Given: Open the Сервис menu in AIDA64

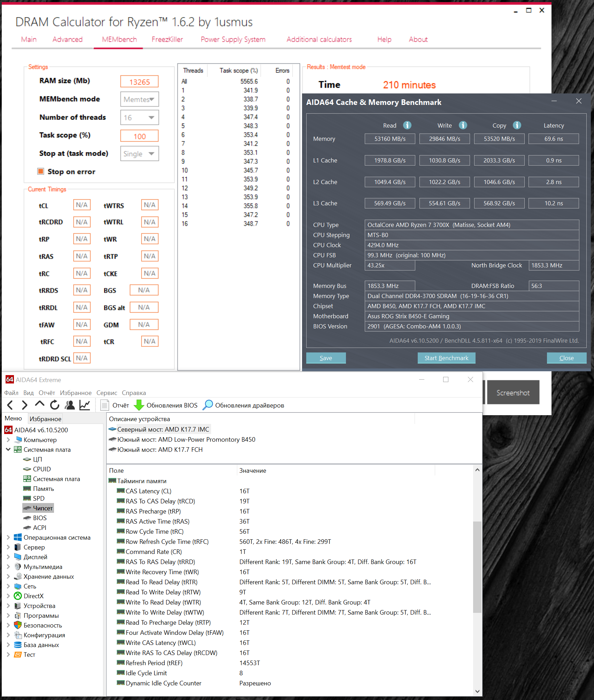Looking at the screenshot, I should (107, 393).
